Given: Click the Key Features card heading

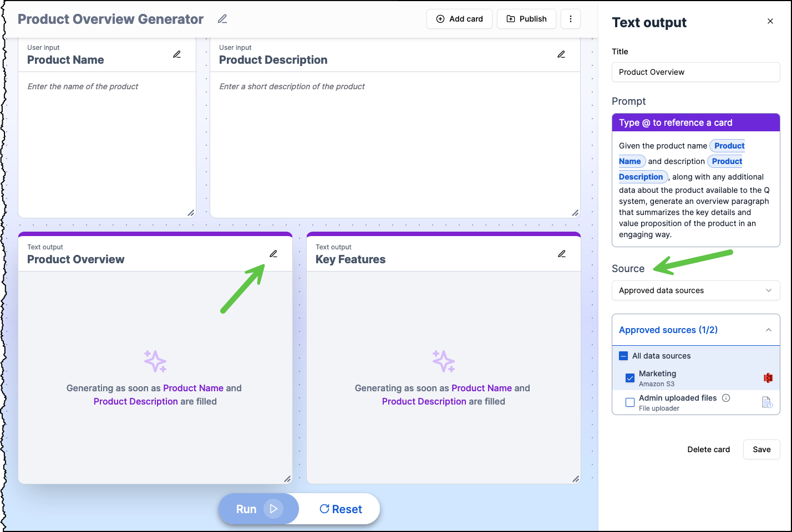Looking at the screenshot, I should coord(351,259).
